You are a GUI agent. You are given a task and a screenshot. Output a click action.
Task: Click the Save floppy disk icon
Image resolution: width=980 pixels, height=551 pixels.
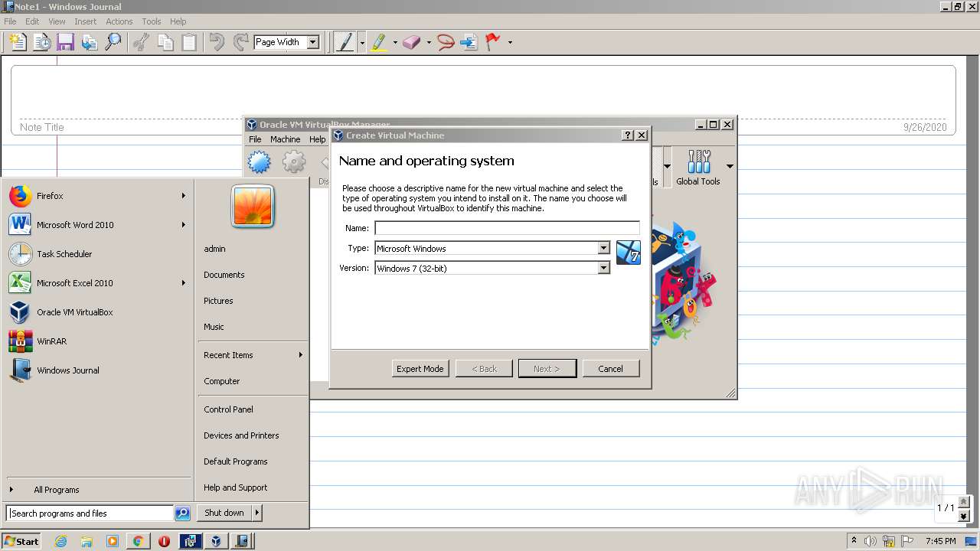coord(65,42)
